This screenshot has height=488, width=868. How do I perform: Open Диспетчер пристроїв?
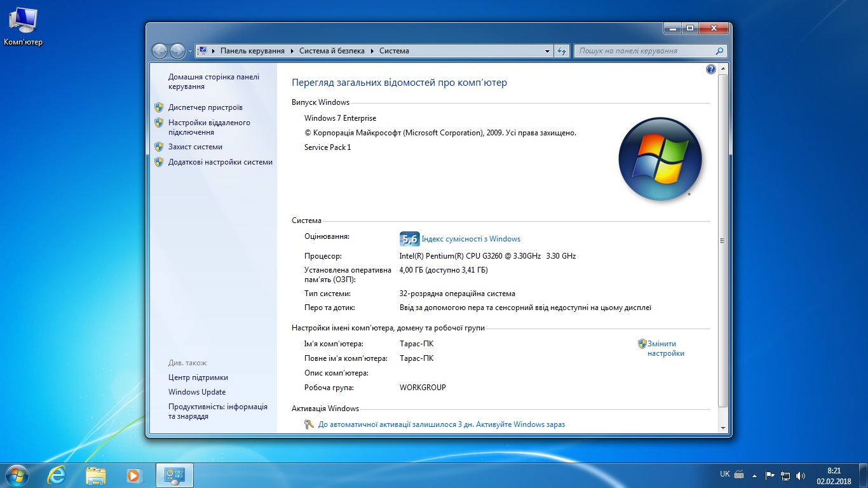coord(205,107)
